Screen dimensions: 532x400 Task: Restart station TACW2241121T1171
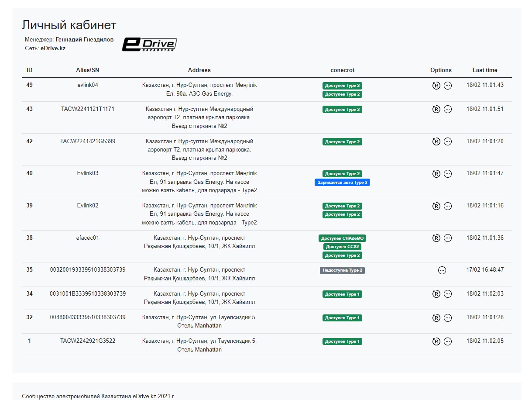point(436,109)
